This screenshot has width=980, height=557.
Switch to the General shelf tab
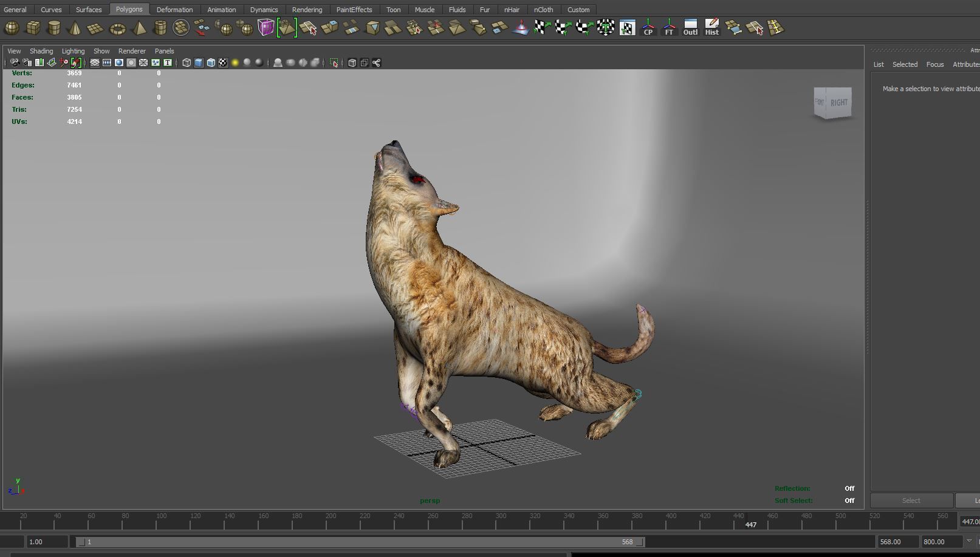coord(15,10)
